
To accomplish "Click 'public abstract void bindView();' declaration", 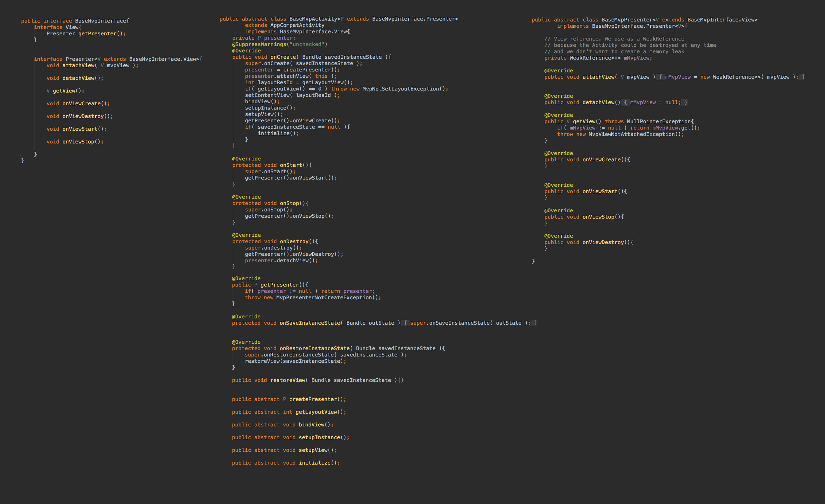I will (283, 425).
